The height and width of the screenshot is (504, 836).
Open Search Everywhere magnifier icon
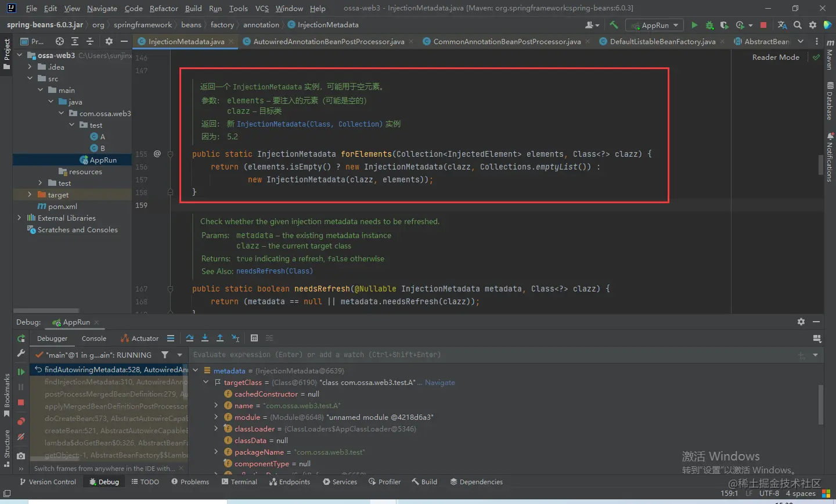coord(798,25)
